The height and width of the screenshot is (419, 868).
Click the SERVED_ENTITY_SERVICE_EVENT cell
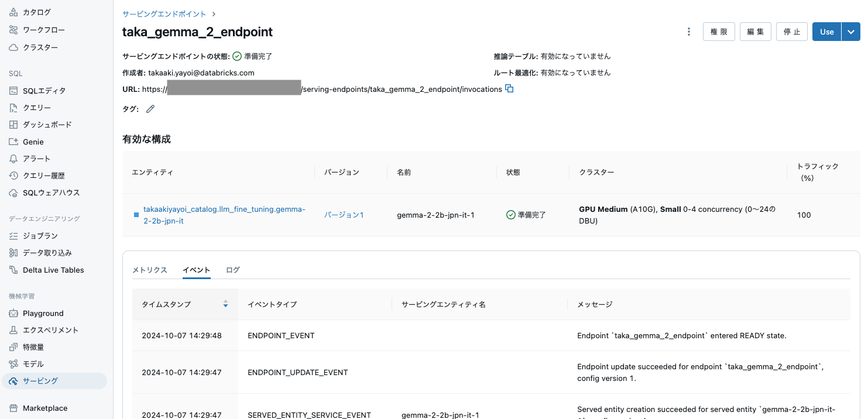pyautogui.click(x=310, y=414)
